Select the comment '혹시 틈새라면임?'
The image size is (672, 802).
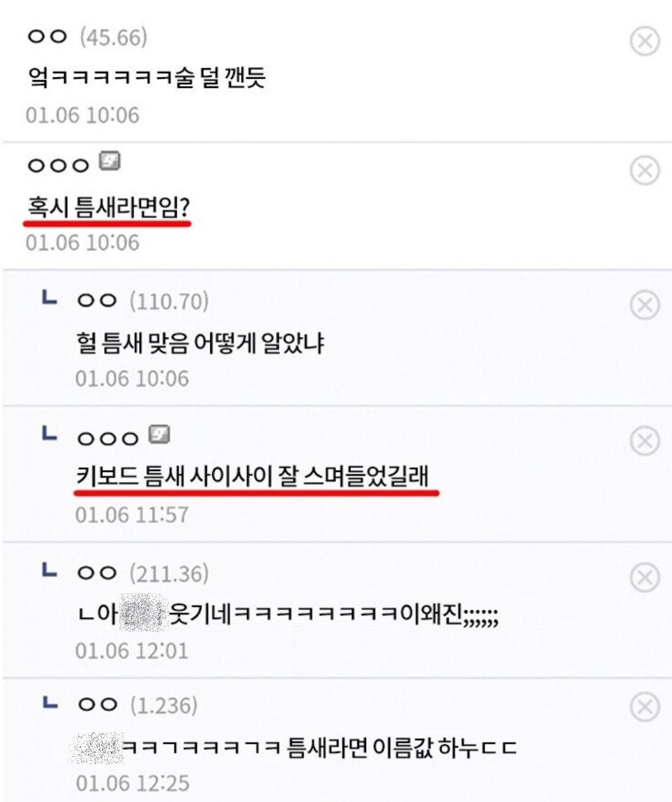click(x=108, y=207)
